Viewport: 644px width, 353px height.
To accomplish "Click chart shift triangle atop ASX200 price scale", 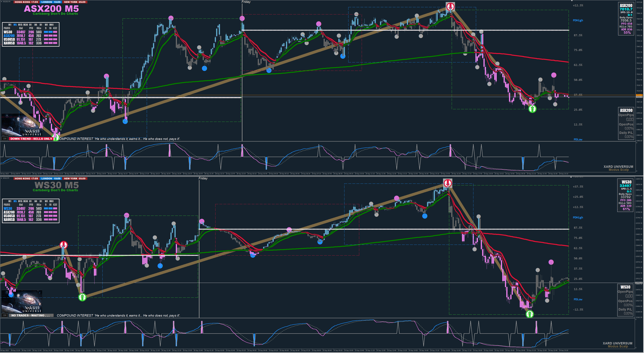I will [x=572, y=1].
